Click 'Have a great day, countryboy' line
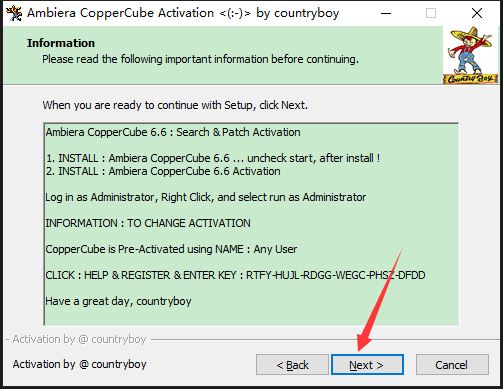Viewport: 503px width, 389px height. (x=118, y=301)
